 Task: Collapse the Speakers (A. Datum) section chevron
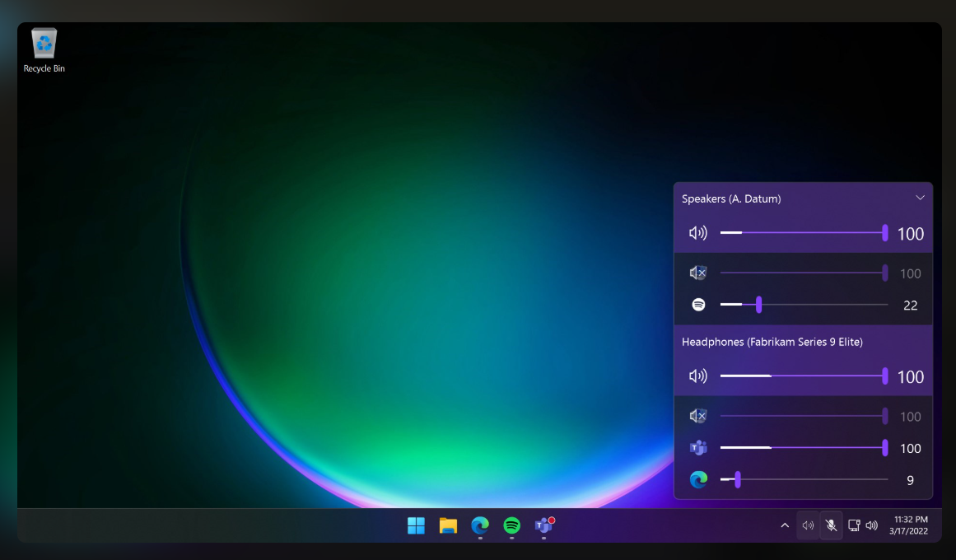point(920,198)
